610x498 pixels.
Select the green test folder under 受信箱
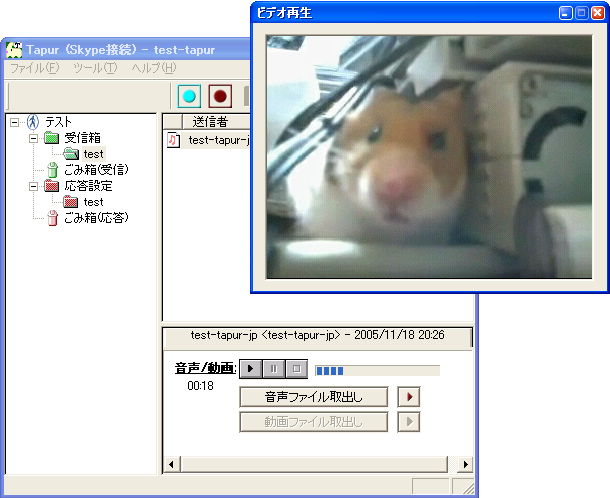pos(93,154)
